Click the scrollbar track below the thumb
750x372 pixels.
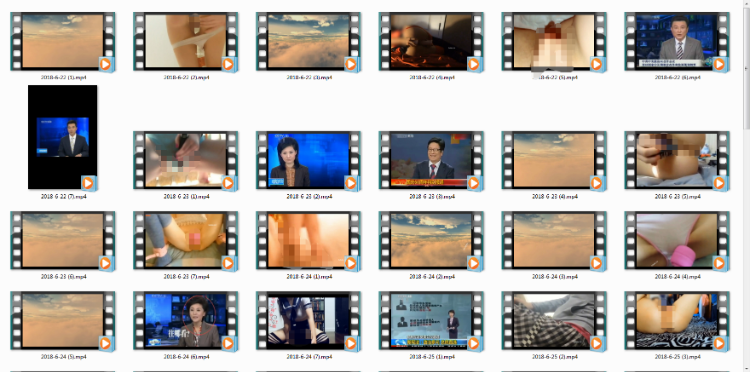coord(746,249)
